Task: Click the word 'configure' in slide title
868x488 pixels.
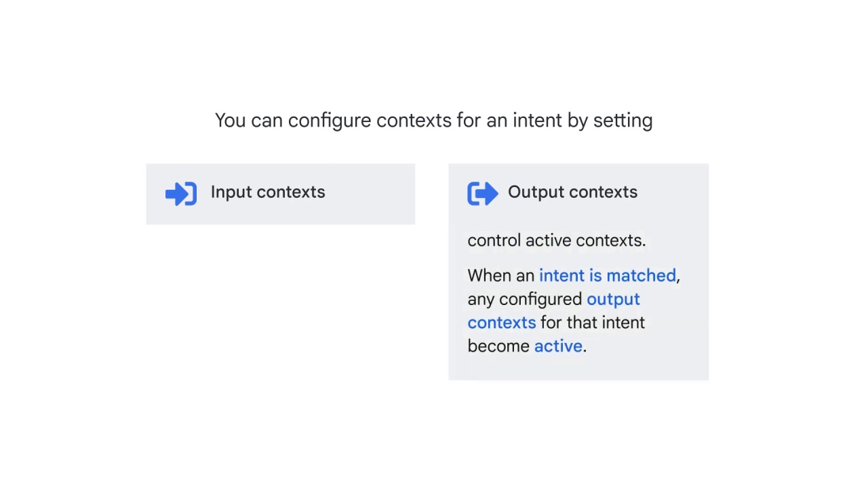Action: click(330, 121)
